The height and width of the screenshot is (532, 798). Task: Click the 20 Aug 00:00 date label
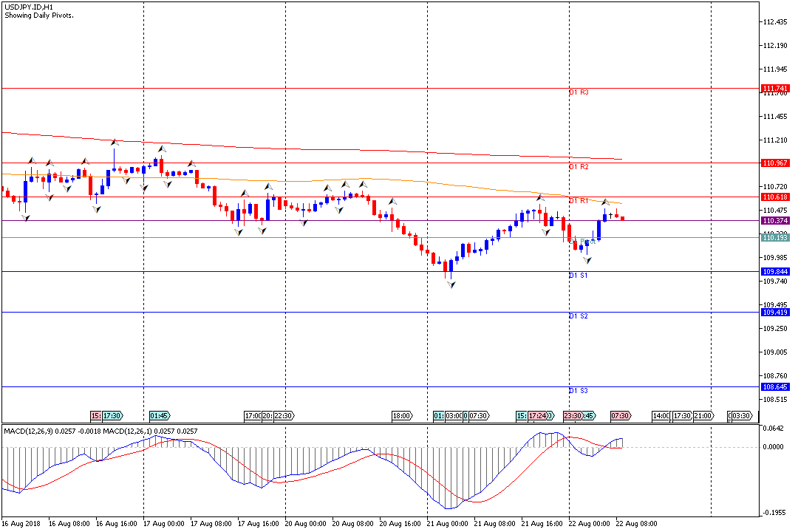(306, 524)
